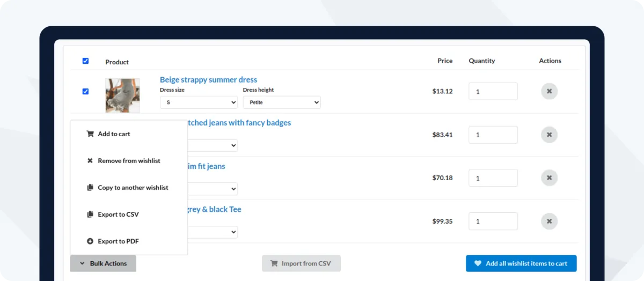This screenshot has height=281, width=644.
Task: Click the cart icon beside Add to cart
Action: tap(90, 134)
